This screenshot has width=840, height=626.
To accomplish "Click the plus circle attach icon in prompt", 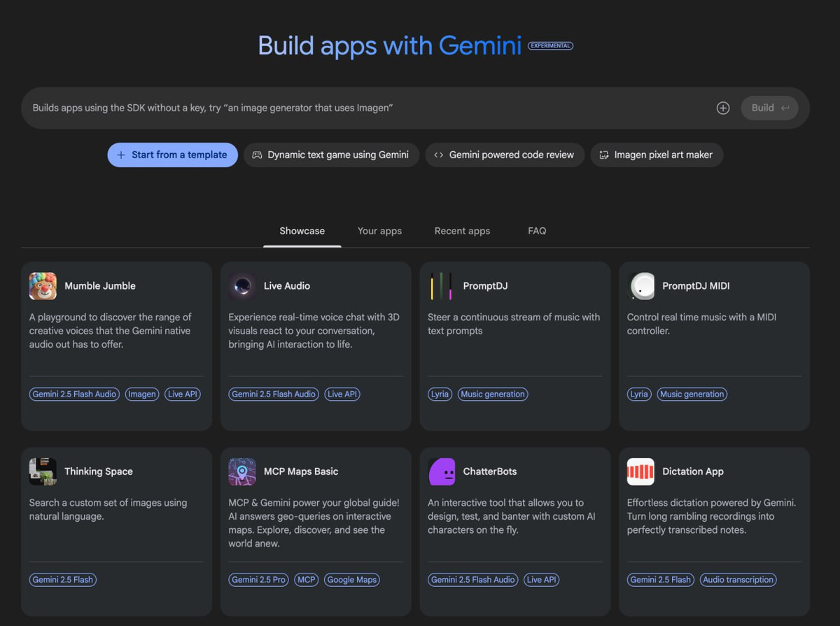I will (723, 108).
